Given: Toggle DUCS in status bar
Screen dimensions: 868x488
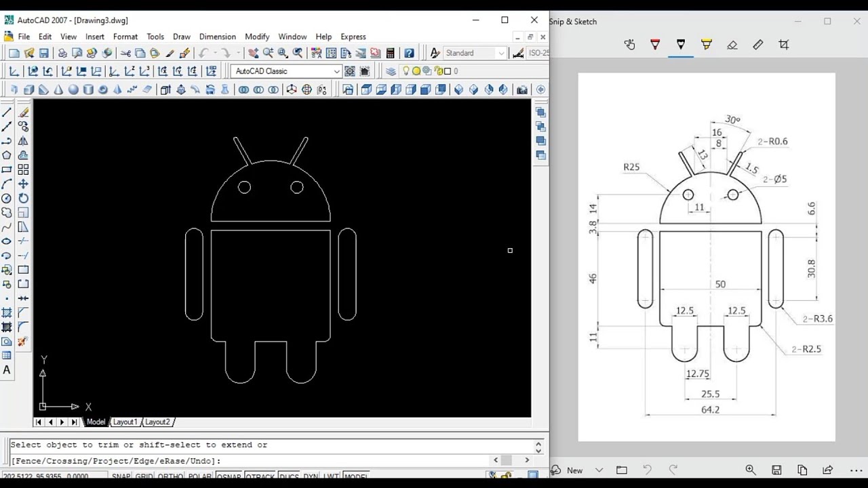Looking at the screenshot, I should (289, 476).
